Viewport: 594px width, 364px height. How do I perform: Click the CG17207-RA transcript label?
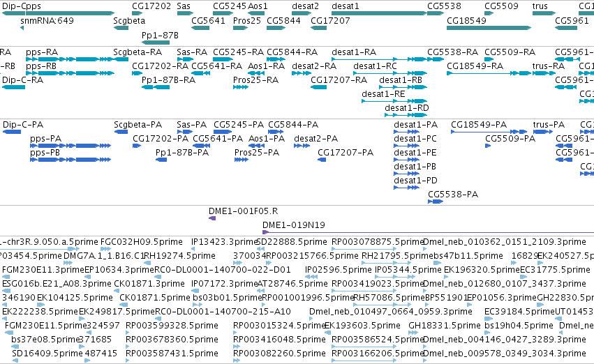339,80
